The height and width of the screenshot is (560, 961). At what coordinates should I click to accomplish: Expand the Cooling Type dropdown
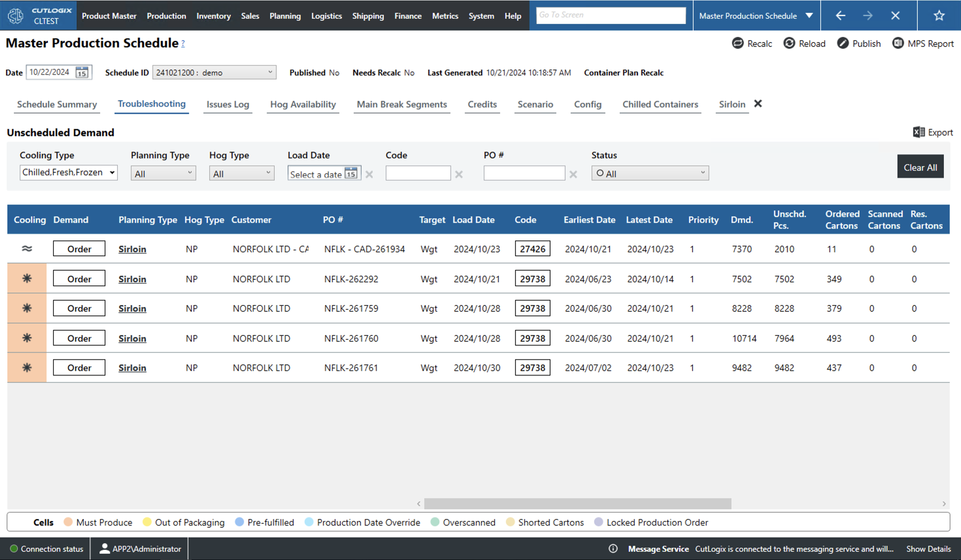point(68,172)
